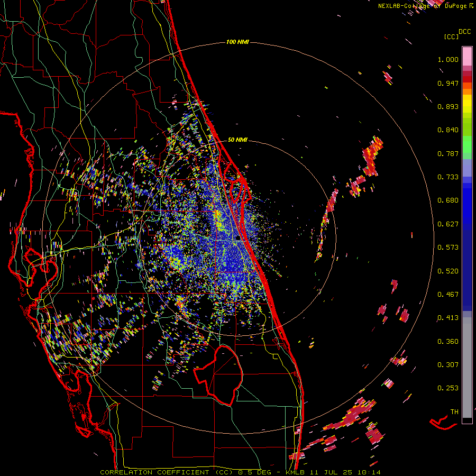
Task: Select the 0.680 scale value
Action: [448, 200]
